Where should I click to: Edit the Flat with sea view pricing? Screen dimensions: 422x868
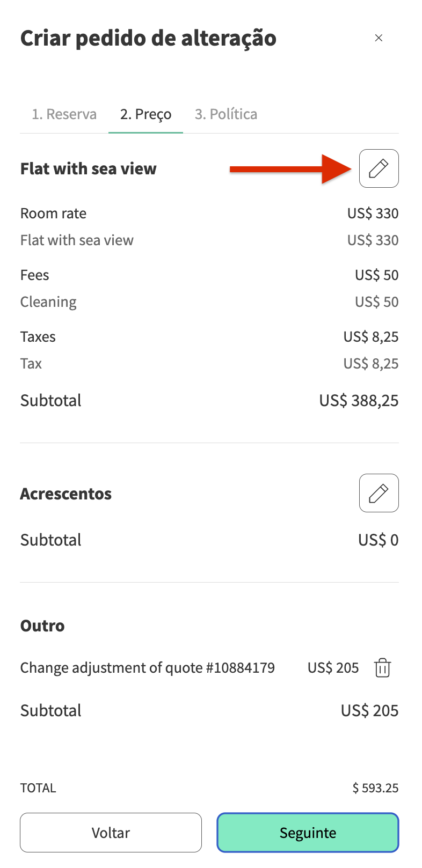[x=379, y=168]
